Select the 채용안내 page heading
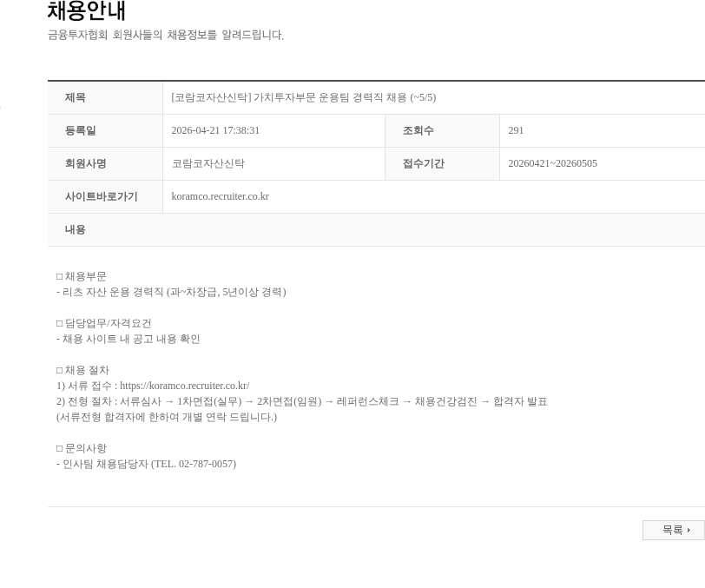The width and height of the screenshot is (705, 588). tap(86, 10)
